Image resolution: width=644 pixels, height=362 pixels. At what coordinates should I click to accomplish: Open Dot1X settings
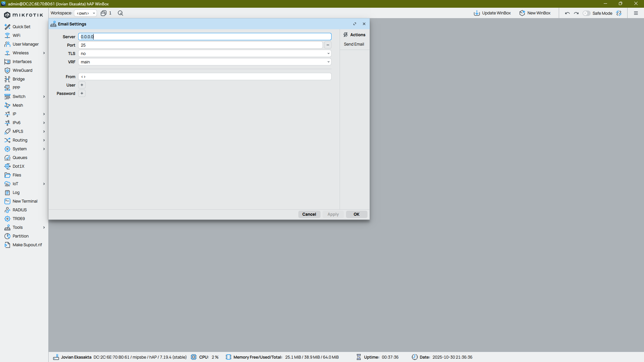pyautogui.click(x=18, y=166)
